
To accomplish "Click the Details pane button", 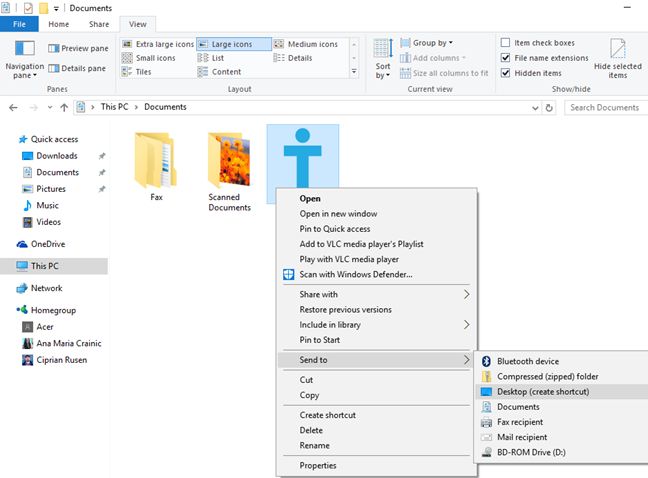I will click(x=77, y=68).
